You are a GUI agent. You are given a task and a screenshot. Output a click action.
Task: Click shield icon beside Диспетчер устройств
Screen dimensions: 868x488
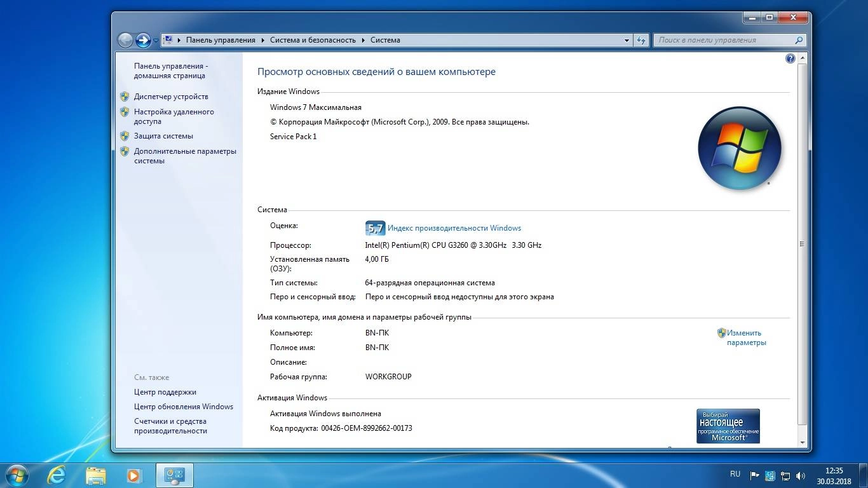coord(125,97)
